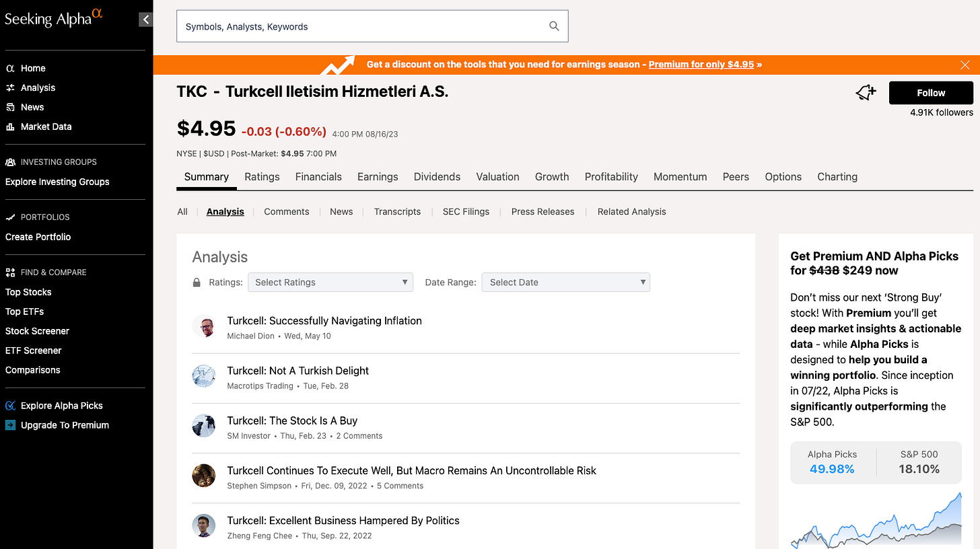980x549 pixels.
Task: Open Stock Screener in sidebar
Action: tap(37, 331)
